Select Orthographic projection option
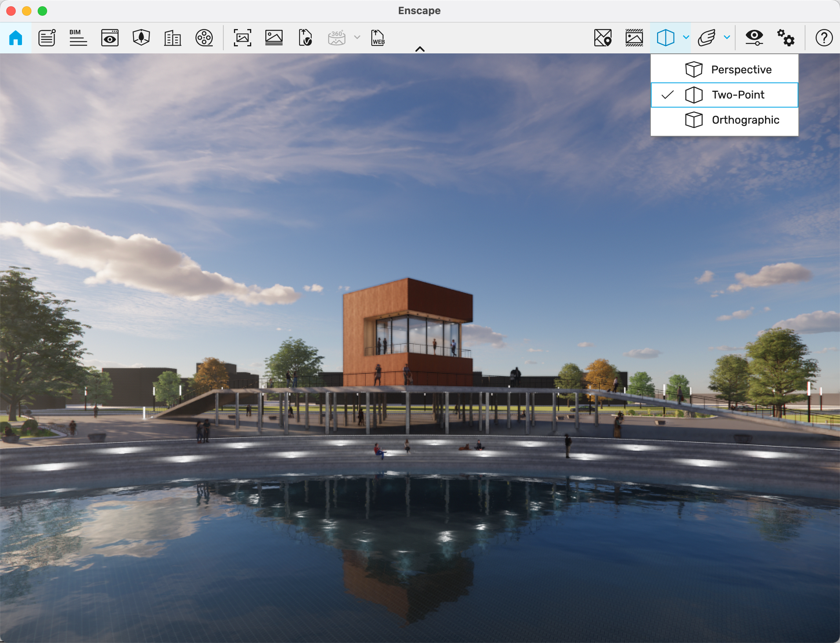Image resolution: width=840 pixels, height=643 pixels. coord(725,120)
